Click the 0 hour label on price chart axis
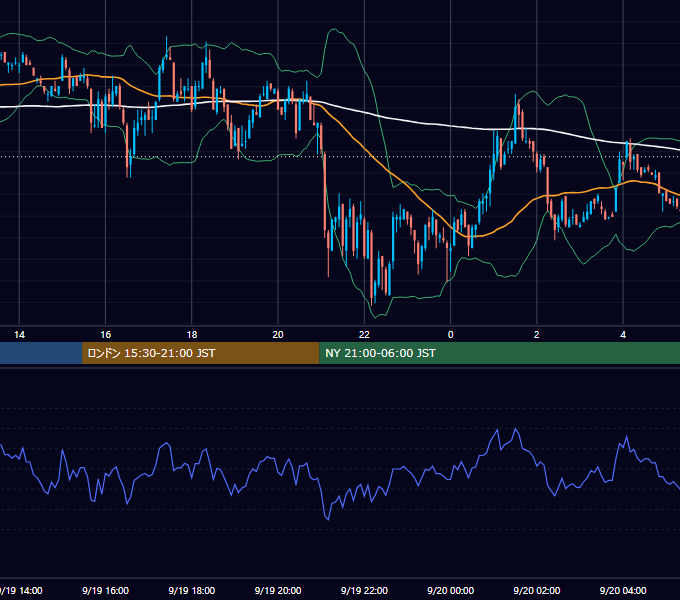 point(451,335)
